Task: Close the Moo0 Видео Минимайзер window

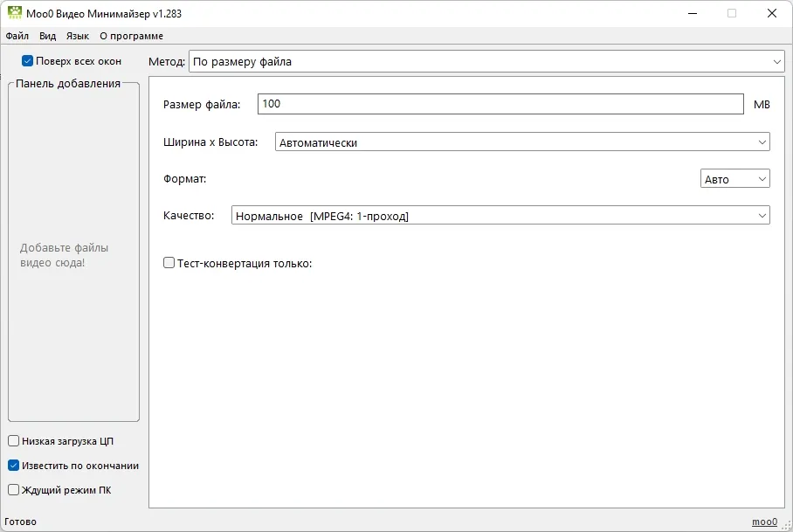Action: tap(772, 14)
